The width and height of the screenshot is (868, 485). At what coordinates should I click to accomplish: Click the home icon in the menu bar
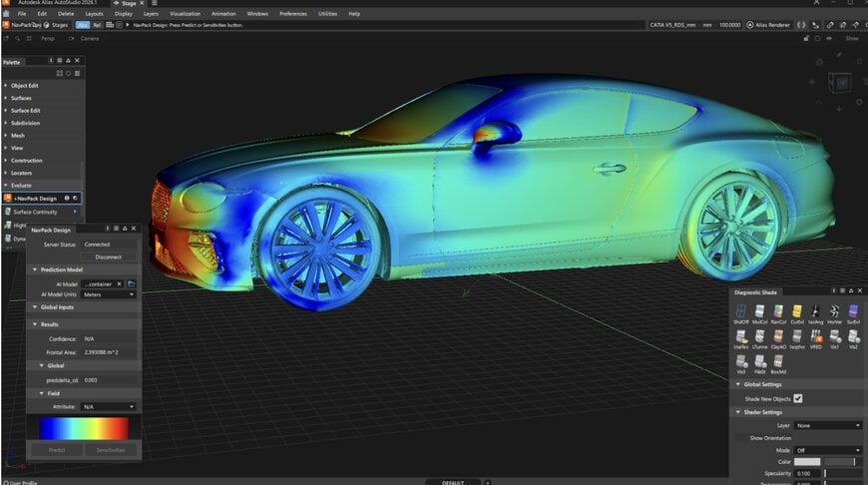coord(6,14)
